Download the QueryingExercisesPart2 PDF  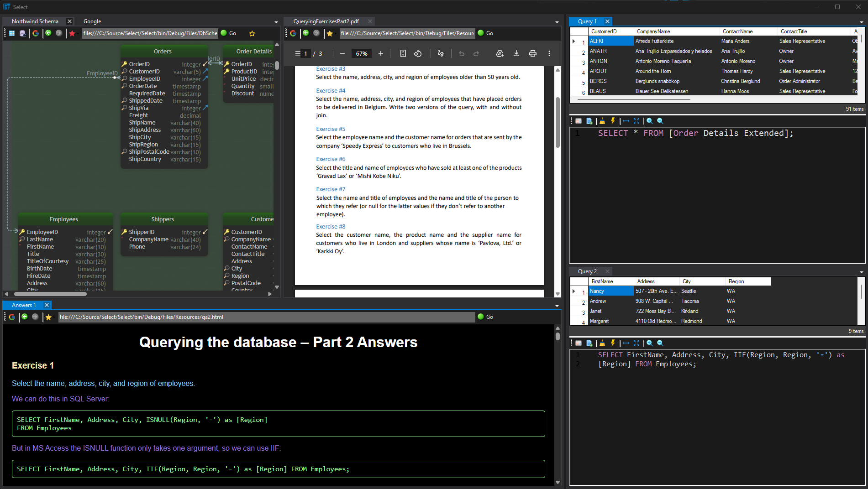(x=516, y=53)
